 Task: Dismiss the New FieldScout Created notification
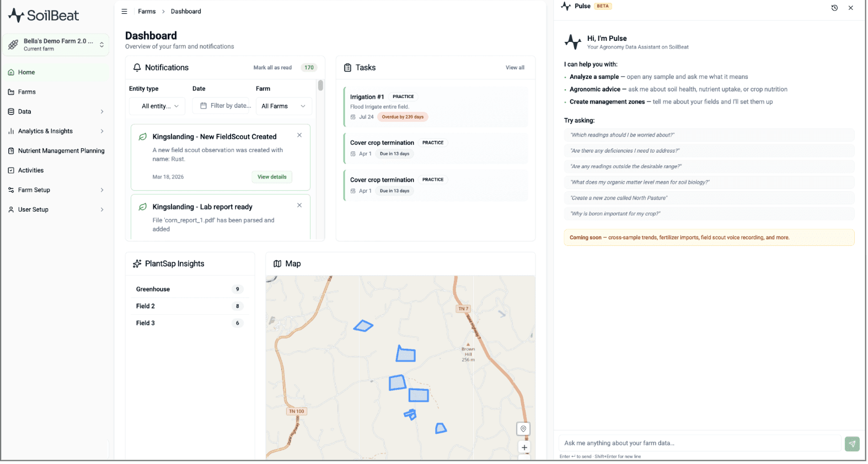click(x=299, y=135)
